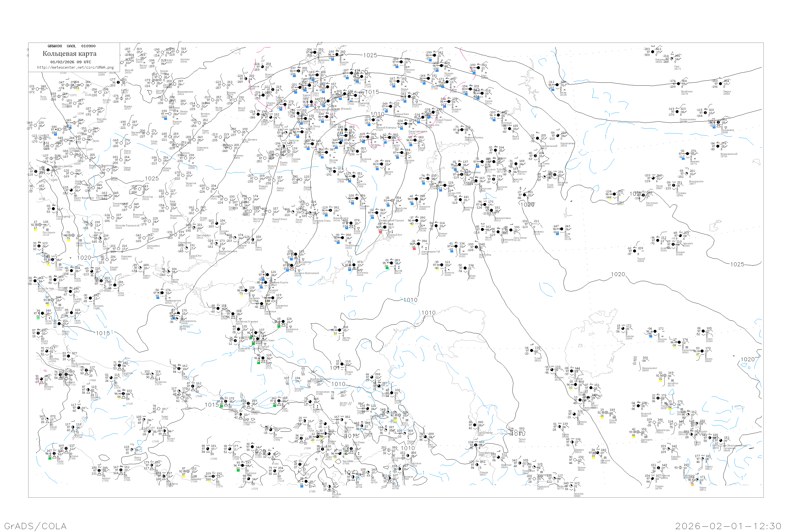798x532 pixels.
Task: Click the Жангала station circle symbol
Action: click(x=441, y=265)
